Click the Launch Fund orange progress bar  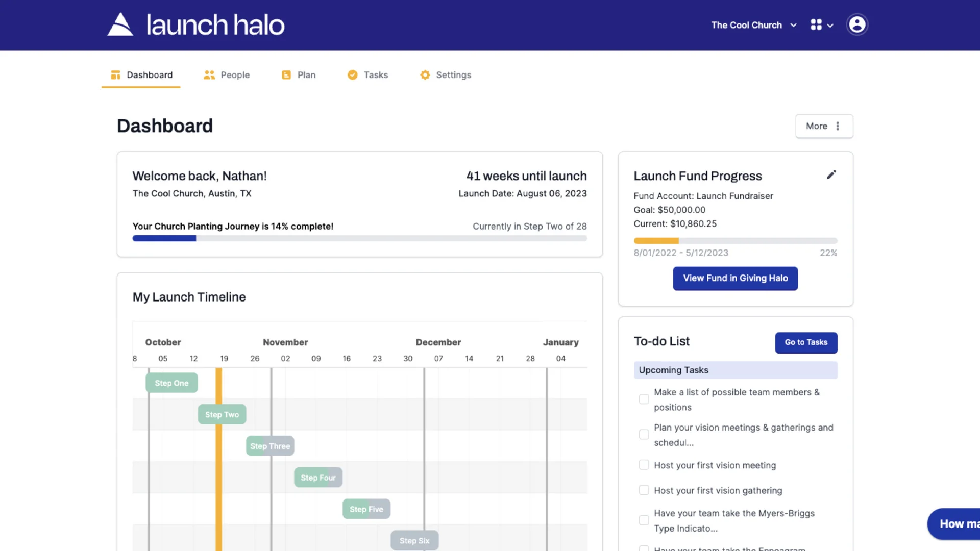click(656, 241)
